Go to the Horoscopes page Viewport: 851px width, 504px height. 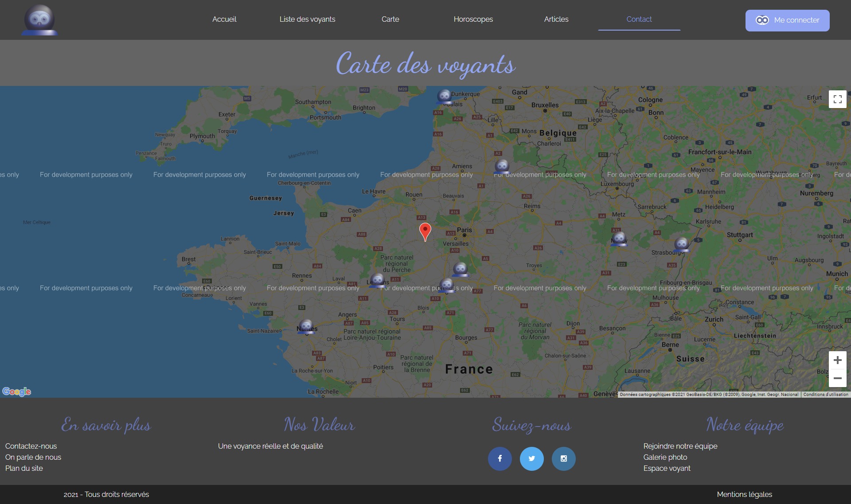473,19
